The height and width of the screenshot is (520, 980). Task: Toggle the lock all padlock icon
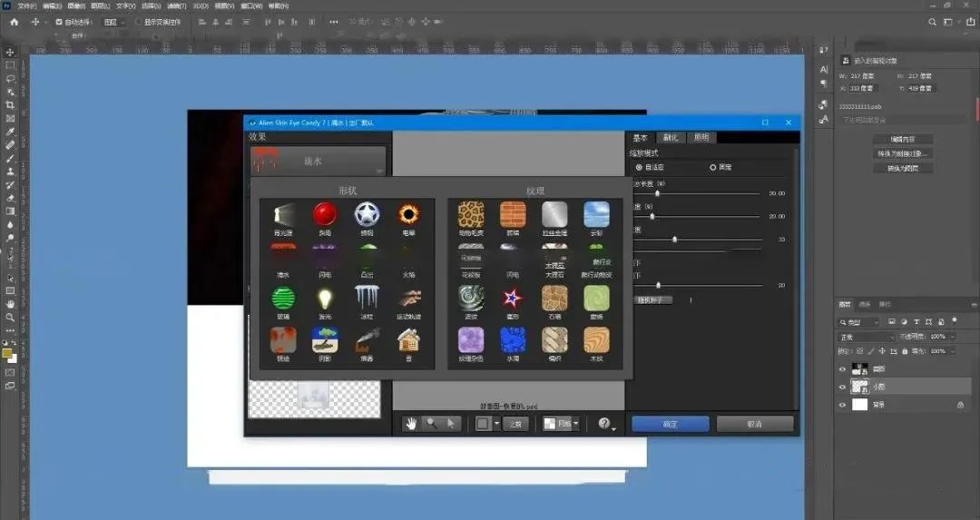pyautogui.click(x=905, y=351)
